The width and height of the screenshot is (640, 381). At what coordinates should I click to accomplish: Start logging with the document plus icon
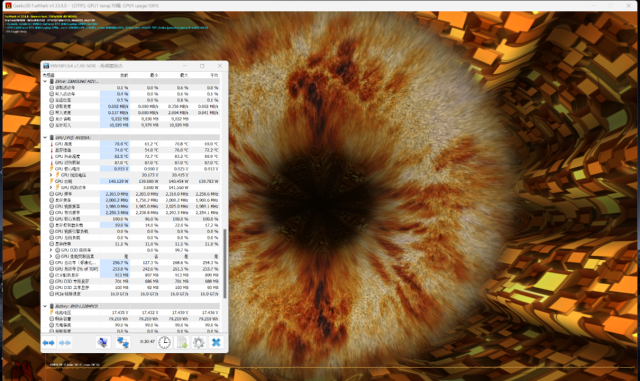coord(182,342)
